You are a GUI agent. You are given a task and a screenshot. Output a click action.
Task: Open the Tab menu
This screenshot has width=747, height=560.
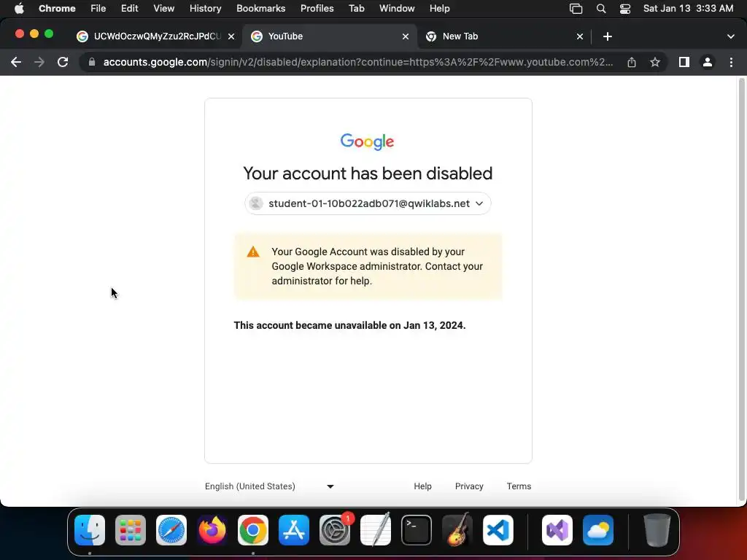[x=356, y=9]
